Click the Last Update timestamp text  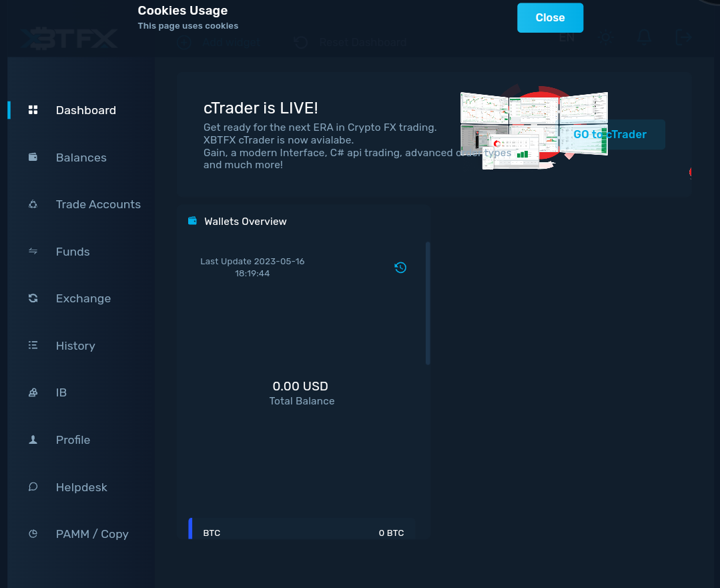(x=252, y=268)
